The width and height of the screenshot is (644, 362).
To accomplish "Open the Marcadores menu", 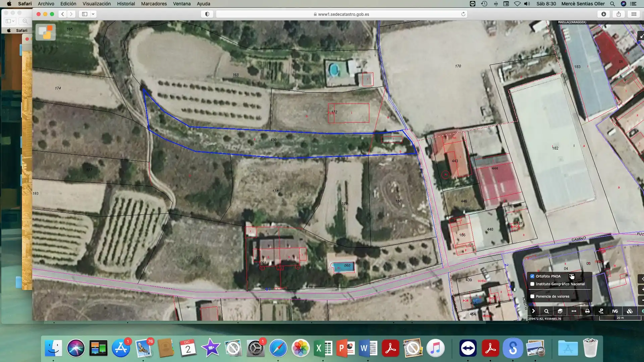I will coord(154,4).
